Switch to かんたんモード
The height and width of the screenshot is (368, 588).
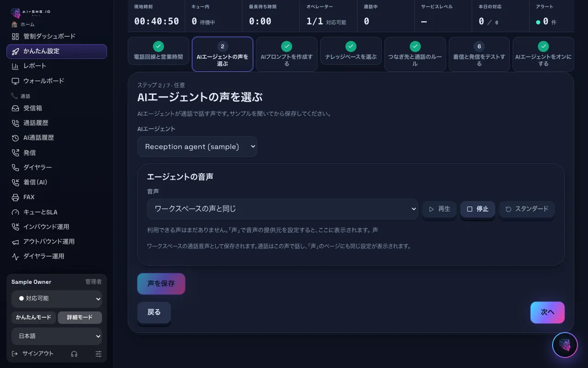pos(34,317)
